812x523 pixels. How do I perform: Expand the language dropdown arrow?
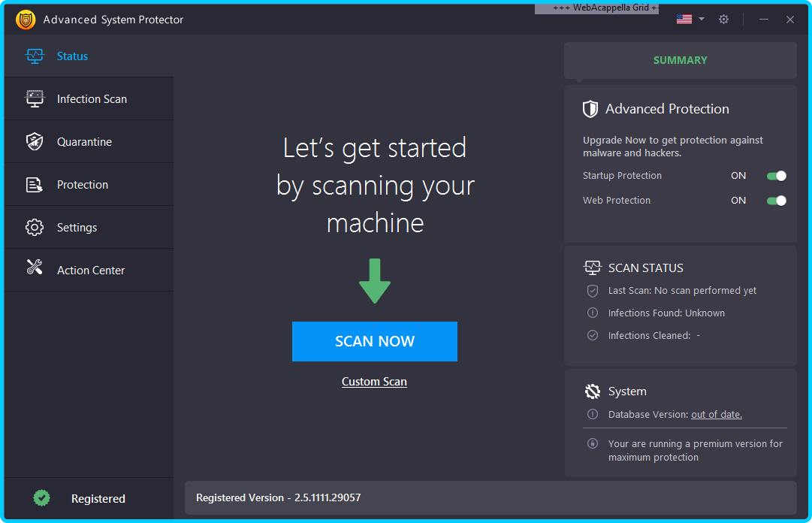tap(701, 19)
